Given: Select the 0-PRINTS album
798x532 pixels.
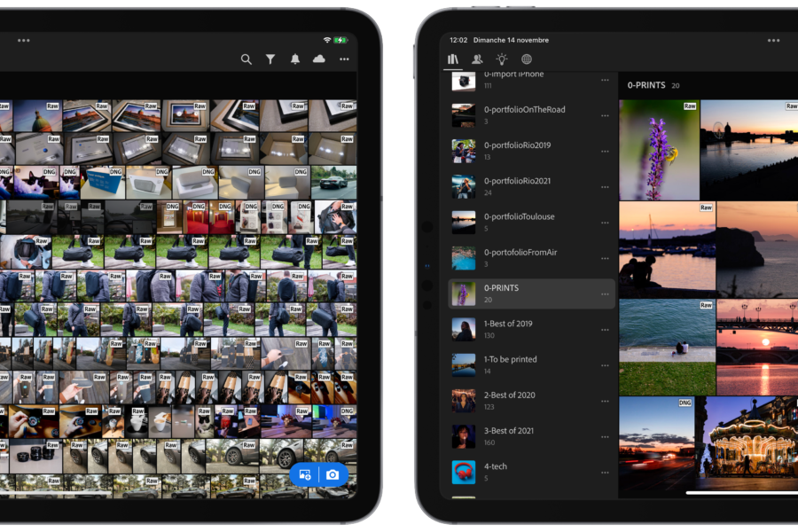Looking at the screenshot, I should [x=531, y=293].
